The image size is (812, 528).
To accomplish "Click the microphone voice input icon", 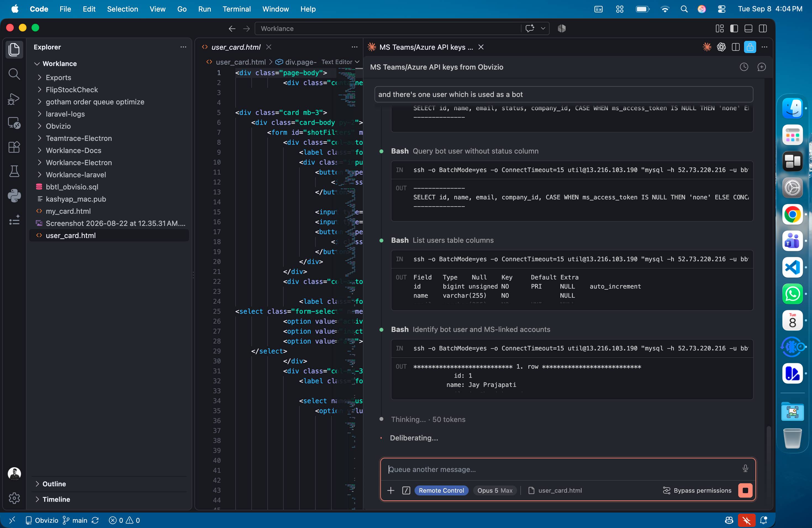I will pyautogui.click(x=745, y=469).
